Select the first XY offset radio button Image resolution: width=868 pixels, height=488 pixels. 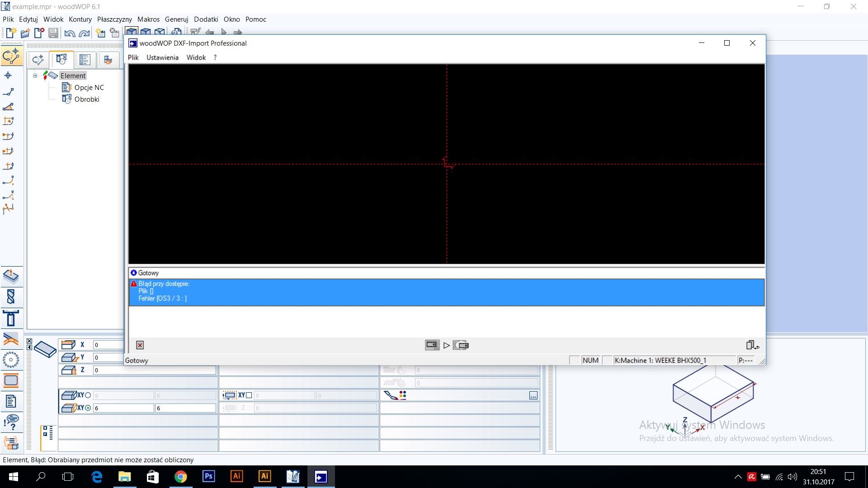click(88, 395)
